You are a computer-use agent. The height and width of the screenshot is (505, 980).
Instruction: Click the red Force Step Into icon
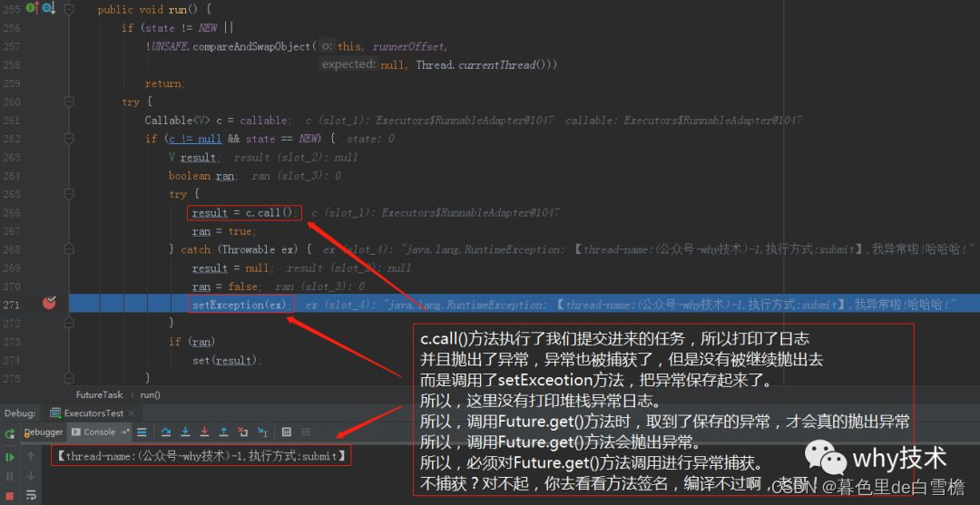point(204,432)
